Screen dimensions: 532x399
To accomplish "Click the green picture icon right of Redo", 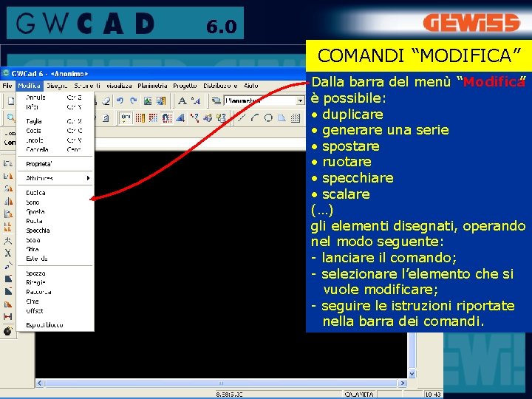I will (x=148, y=100).
